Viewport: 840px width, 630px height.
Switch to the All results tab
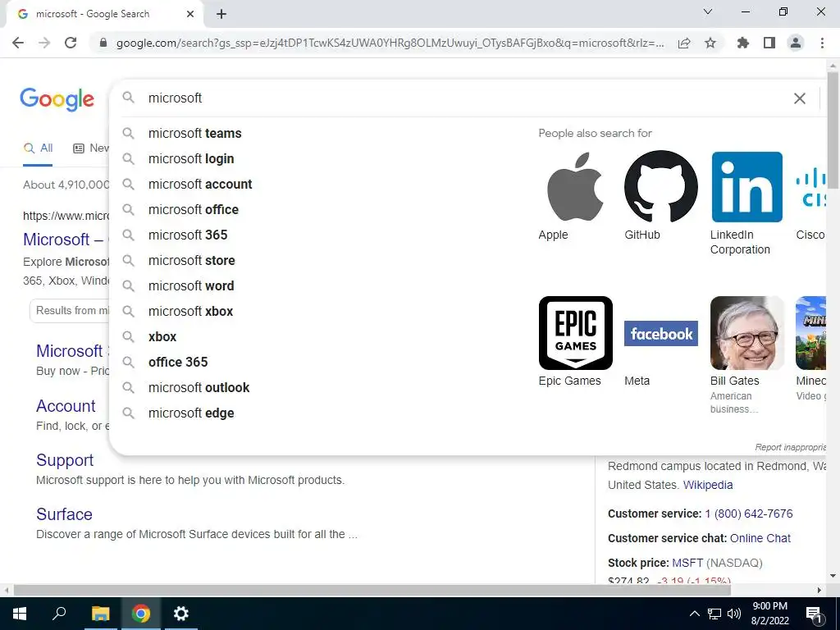click(x=38, y=148)
